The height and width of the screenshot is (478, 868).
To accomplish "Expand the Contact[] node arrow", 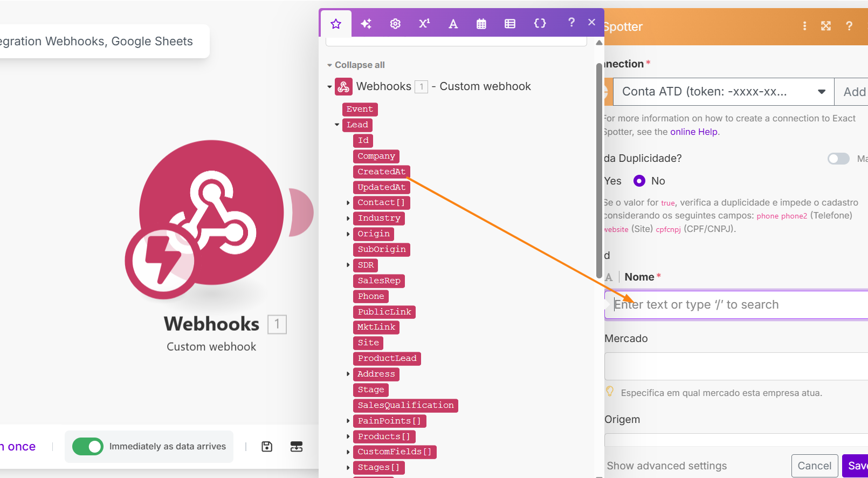I will (x=348, y=203).
